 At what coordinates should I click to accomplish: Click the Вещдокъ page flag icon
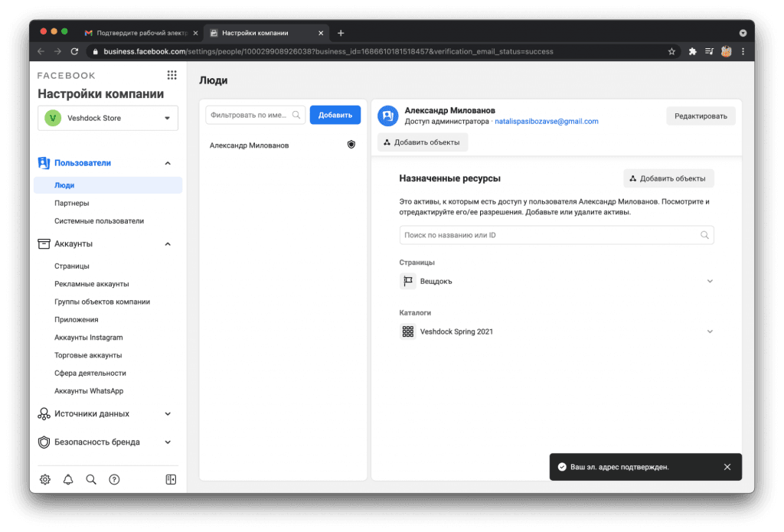[x=408, y=281]
